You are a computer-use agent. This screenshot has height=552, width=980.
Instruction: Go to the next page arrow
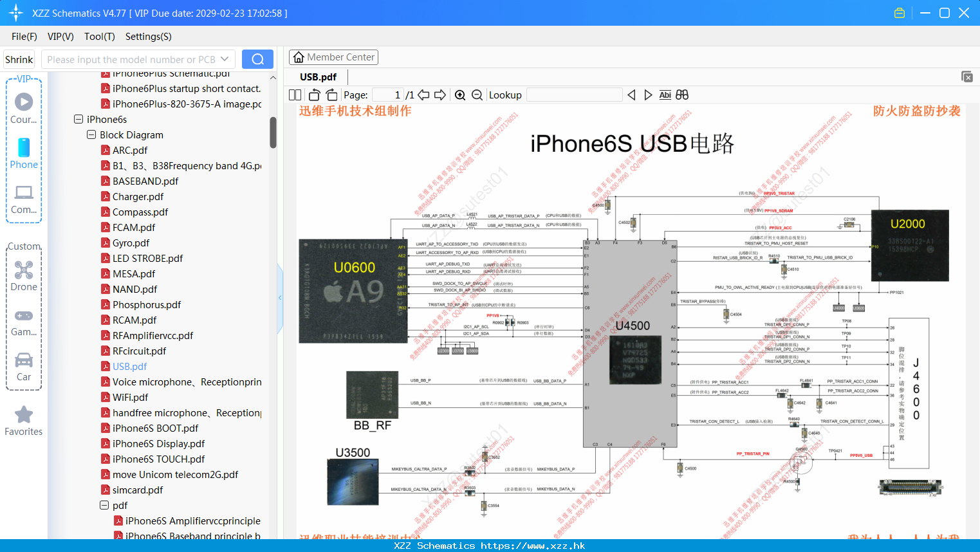pyautogui.click(x=440, y=95)
